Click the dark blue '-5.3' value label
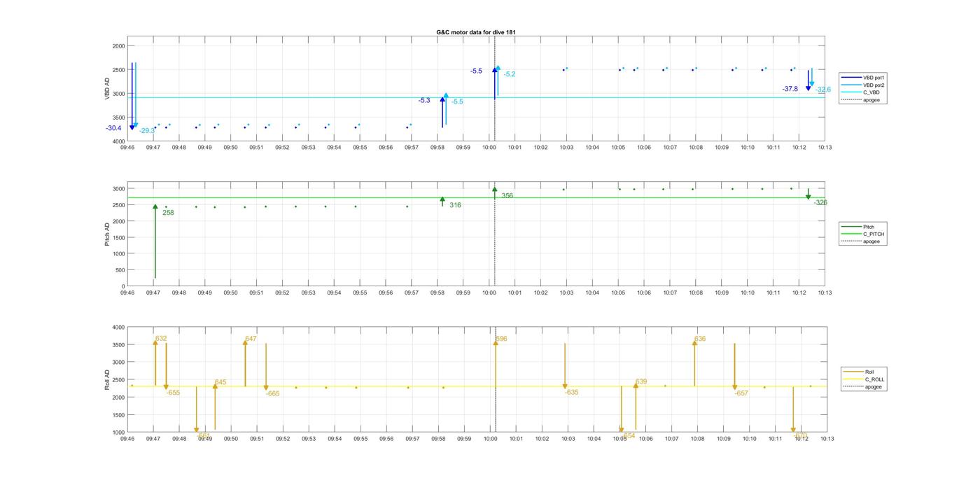Viewport: 980px width, 485px height. pos(424,101)
